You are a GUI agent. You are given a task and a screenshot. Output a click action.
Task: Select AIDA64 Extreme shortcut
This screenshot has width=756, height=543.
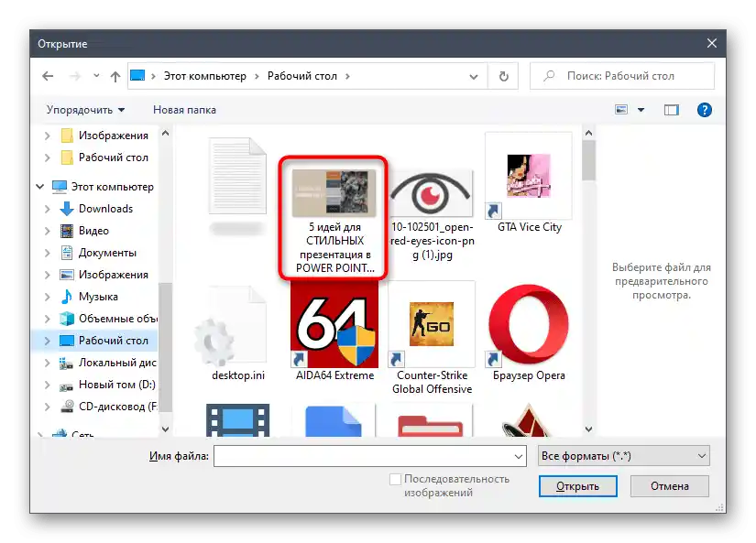pos(334,331)
